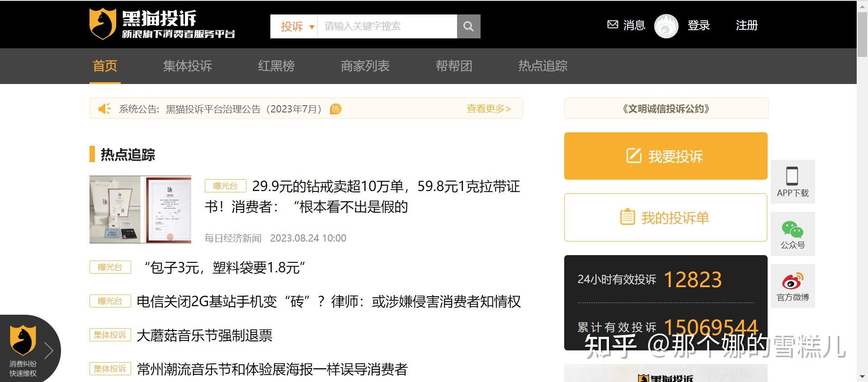The height and width of the screenshot is (382, 868).
Task: Click the 我要投诉 button
Action: coord(666,156)
